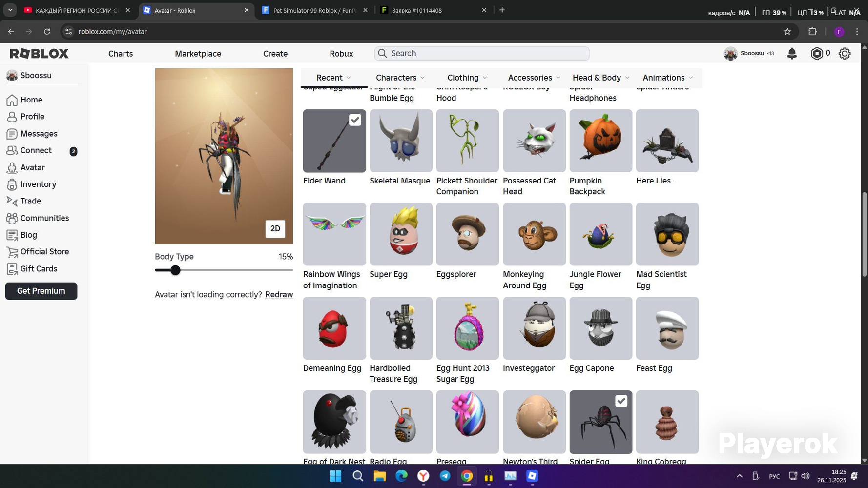Open Telegram from the taskbar

click(x=445, y=476)
